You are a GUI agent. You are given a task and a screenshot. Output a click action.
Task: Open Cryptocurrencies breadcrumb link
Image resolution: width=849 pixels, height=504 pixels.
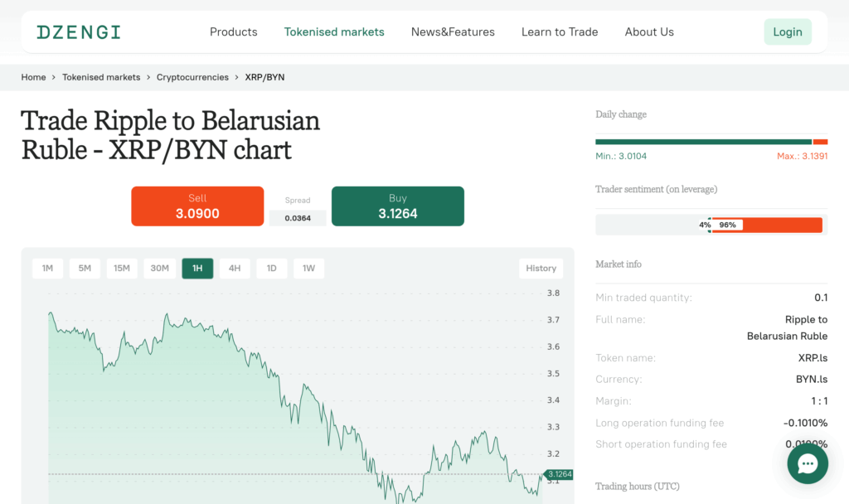(x=192, y=77)
